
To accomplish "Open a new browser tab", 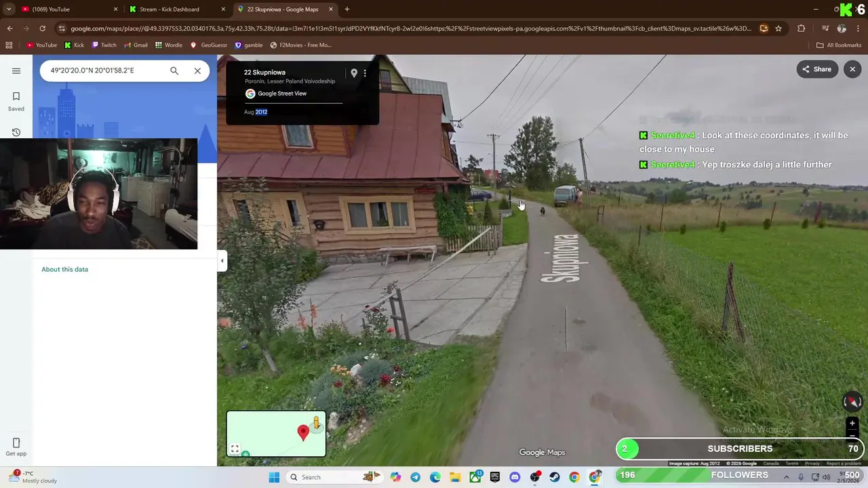I will pyautogui.click(x=347, y=9).
